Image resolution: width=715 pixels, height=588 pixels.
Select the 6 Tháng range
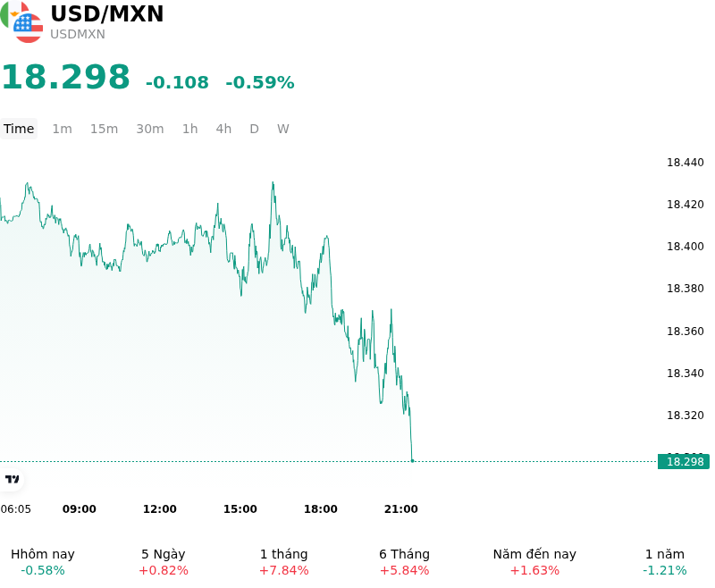click(x=405, y=561)
